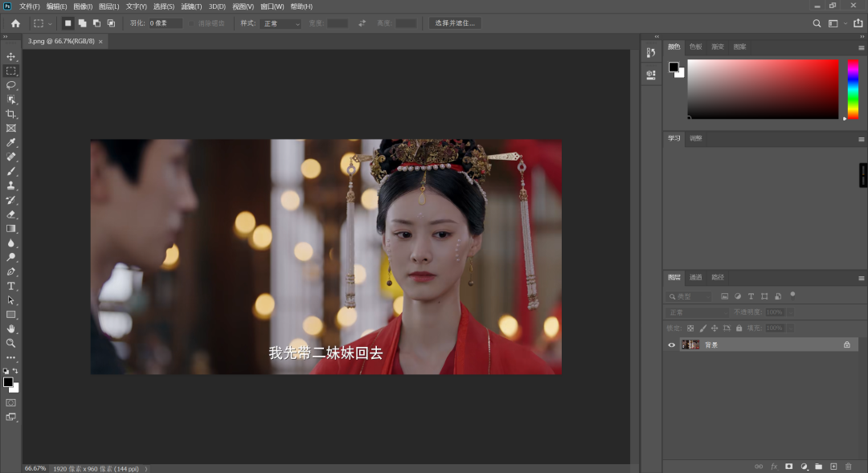
Task: Open the layer blend mode dropdown
Action: (x=698, y=312)
